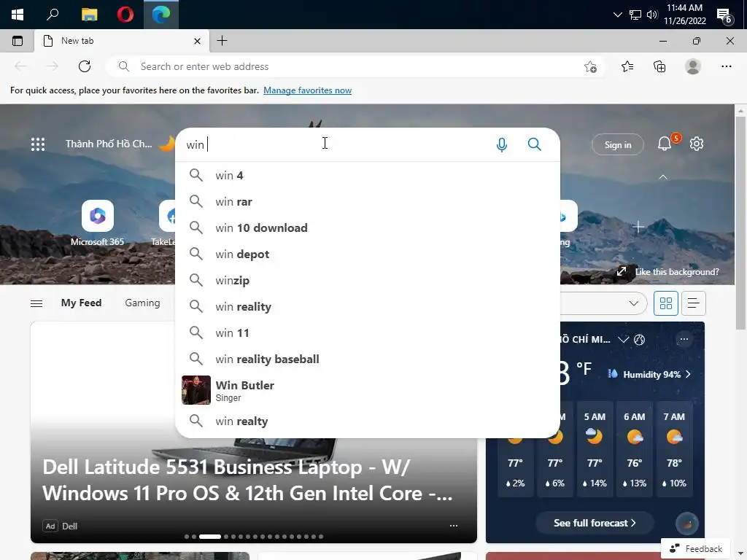Open File Explorer from taskbar
The height and width of the screenshot is (560, 747).
(89, 15)
